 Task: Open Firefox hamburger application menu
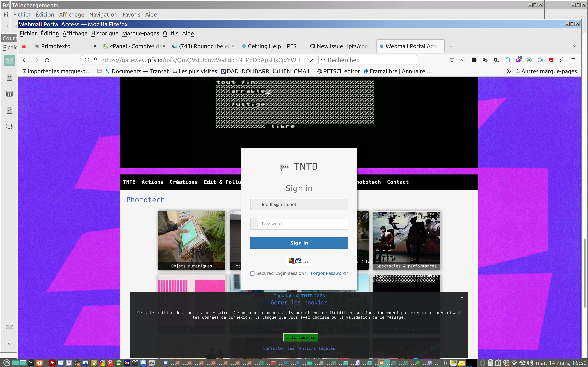573,60
